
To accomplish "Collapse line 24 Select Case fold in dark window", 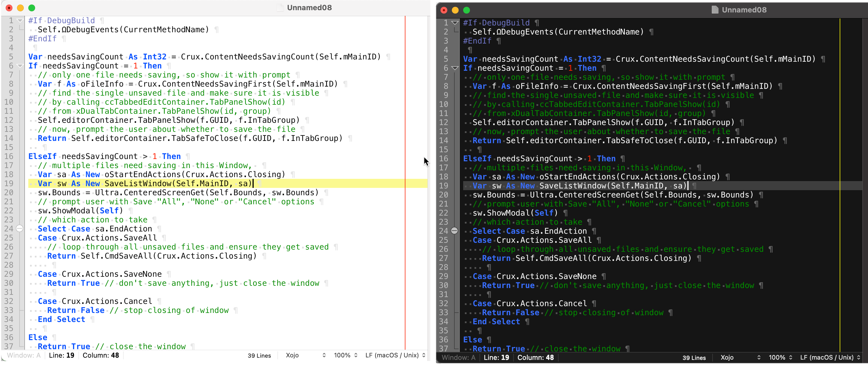I will point(455,231).
